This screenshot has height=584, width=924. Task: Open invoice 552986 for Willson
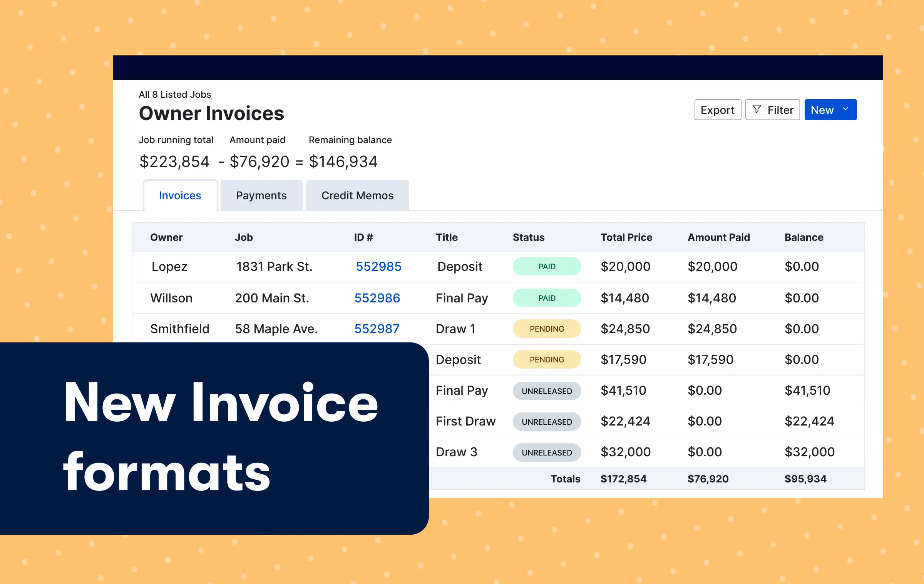pos(377,298)
